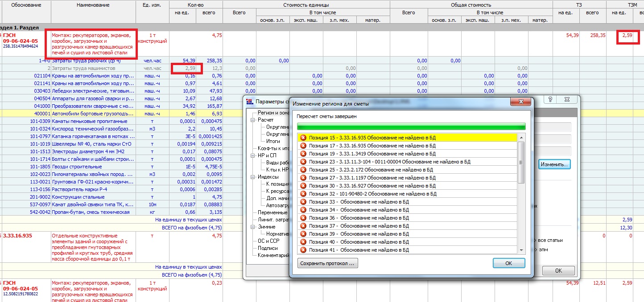
Task: Click the Параметры window title icon
Action: tap(250, 101)
